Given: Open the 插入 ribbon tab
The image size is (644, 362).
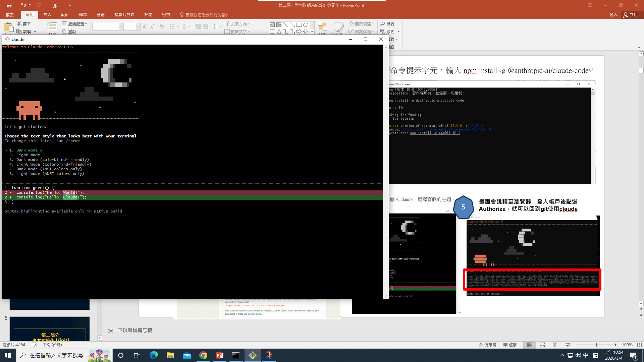Looking at the screenshot, I should coord(47,15).
